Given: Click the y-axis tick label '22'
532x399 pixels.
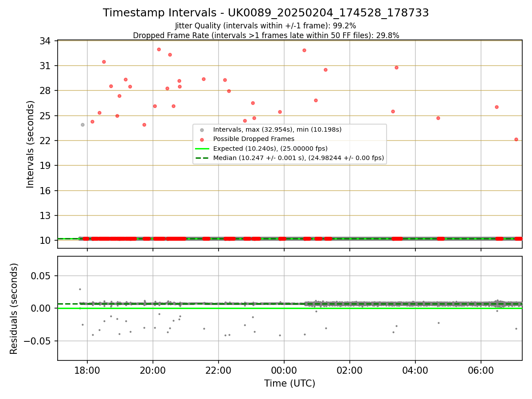Looking at the screenshot, I should click(x=46, y=141).
